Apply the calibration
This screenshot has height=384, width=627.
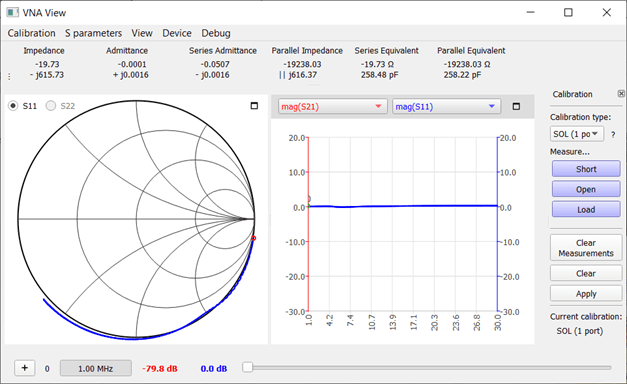click(586, 294)
